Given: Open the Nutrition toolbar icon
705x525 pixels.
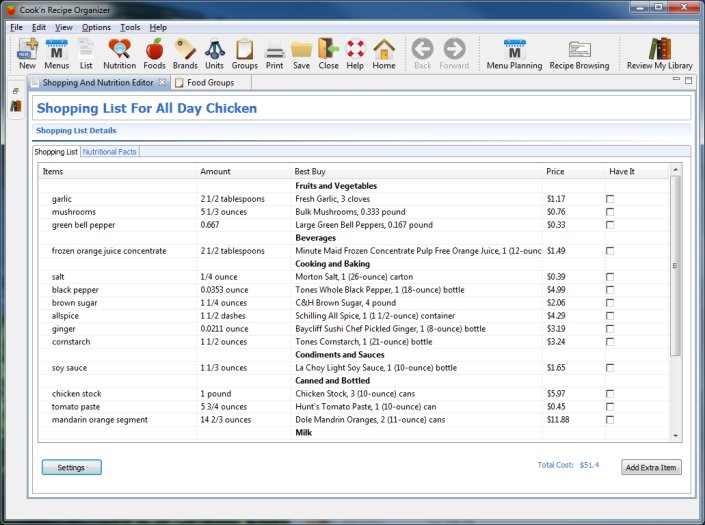Looking at the screenshot, I should click(119, 53).
